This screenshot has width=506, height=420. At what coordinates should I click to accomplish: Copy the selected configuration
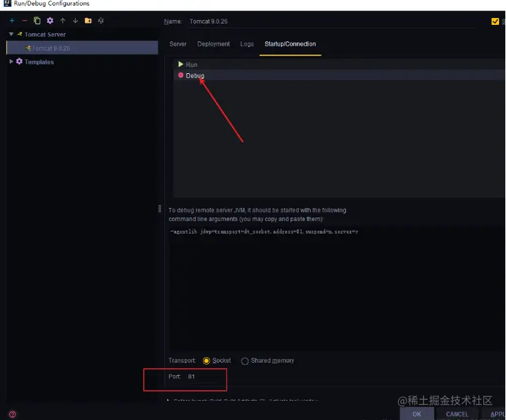[37, 21]
